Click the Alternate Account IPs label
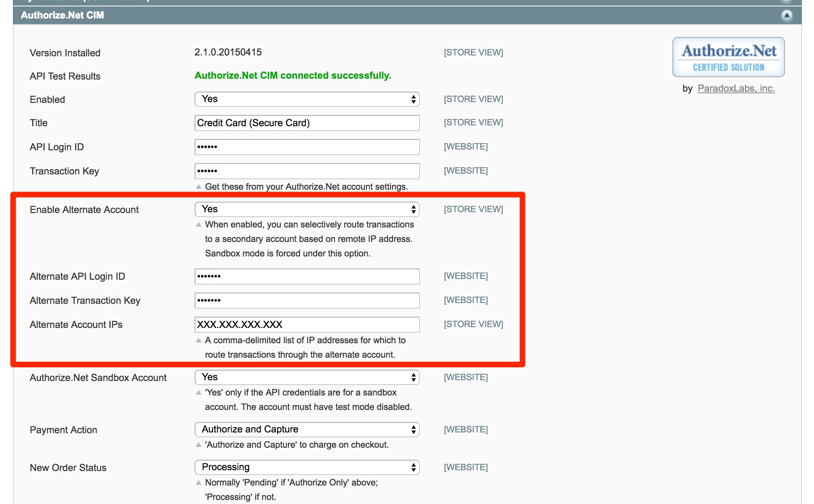Viewport: 814px width, 504px height. pos(76,325)
